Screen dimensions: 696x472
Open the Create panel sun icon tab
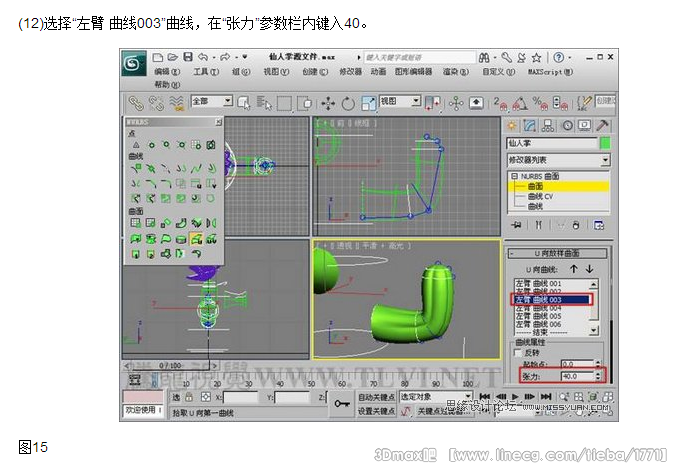click(x=512, y=126)
